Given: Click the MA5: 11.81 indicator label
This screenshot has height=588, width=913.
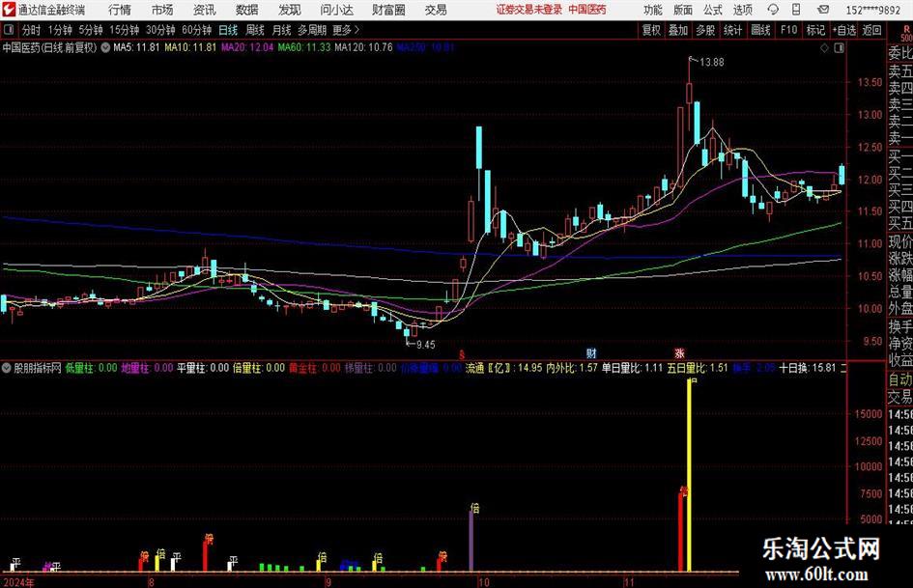Looking at the screenshot, I should [x=136, y=47].
